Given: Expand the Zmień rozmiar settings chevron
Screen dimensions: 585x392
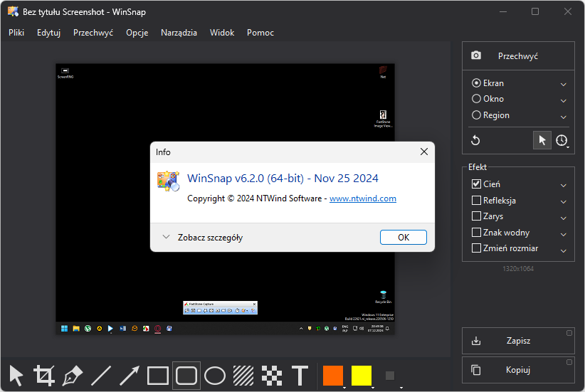Looking at the screenshot, I should (x=564, y=250).
